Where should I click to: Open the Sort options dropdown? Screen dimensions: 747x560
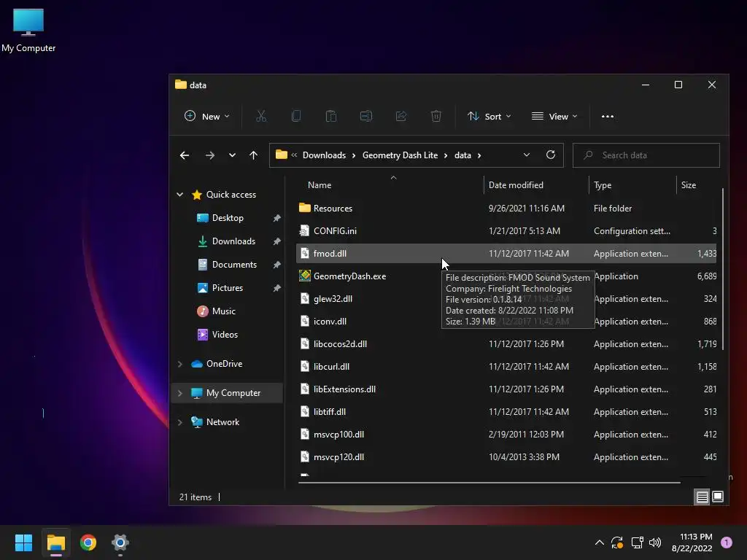coord(489,116)
